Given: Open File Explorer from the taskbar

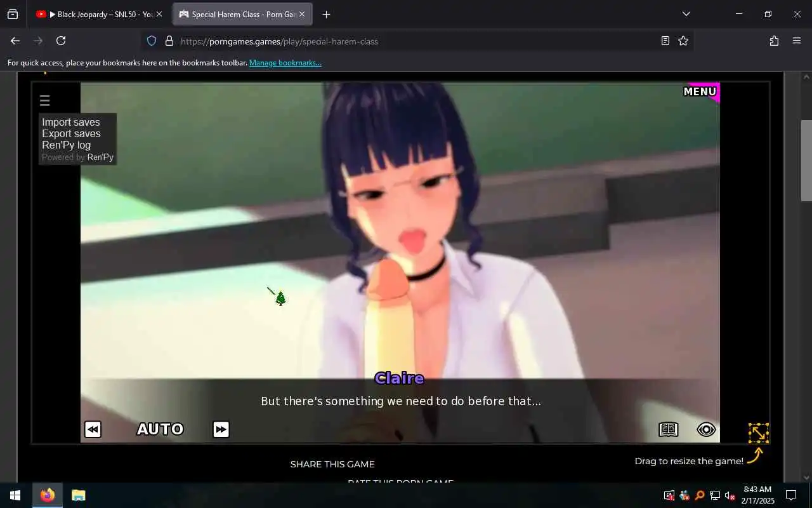Looking at the screenshot, I should pos(78,495).
